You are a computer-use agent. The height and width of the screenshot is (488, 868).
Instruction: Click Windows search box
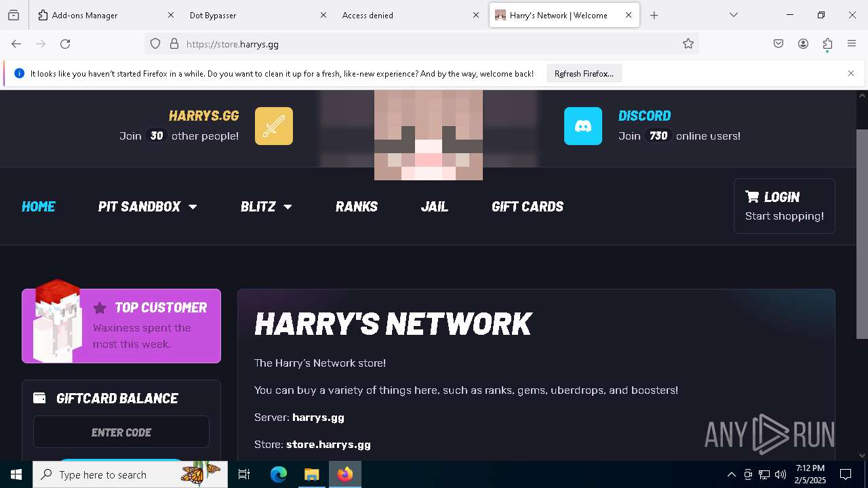(x=130, y=474)
